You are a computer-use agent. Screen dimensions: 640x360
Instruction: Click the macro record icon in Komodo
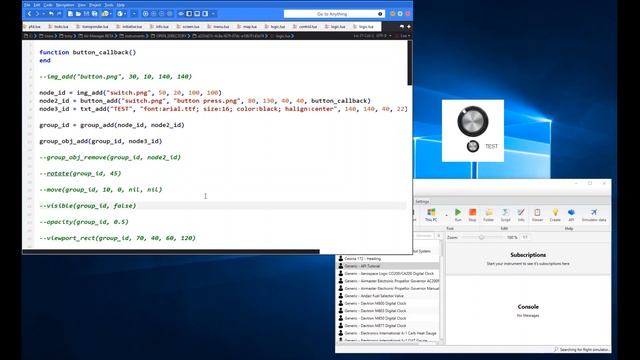(x=145, y=14)
